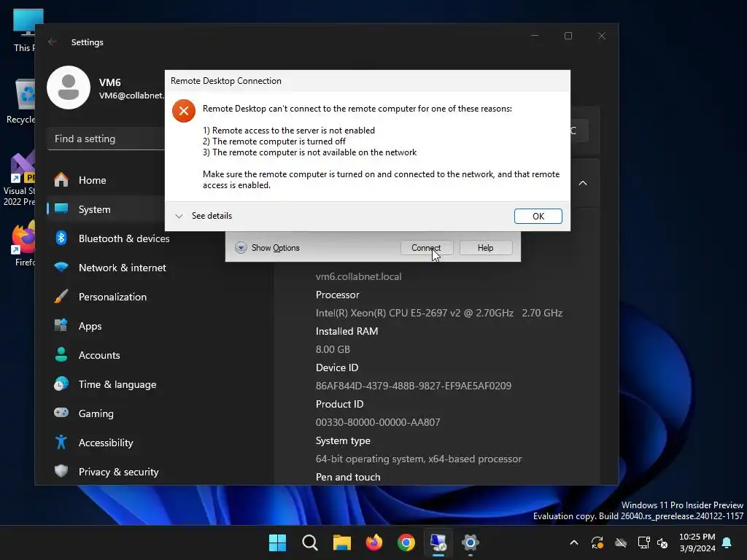Click the network tray icon
Viewport: 747px width, 560px height.
coord(643,542)
